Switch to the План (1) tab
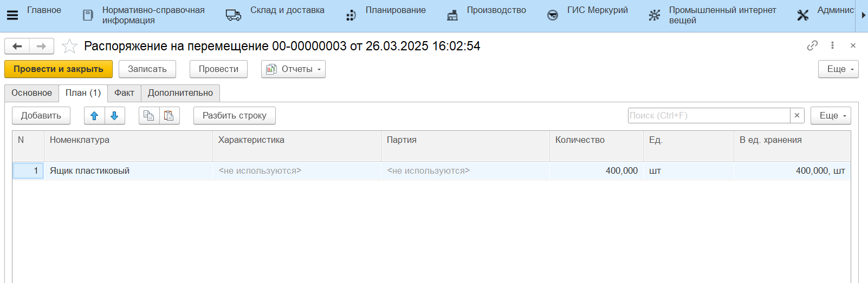The width and height of the screenshot is (868, 283). (83, 93)
